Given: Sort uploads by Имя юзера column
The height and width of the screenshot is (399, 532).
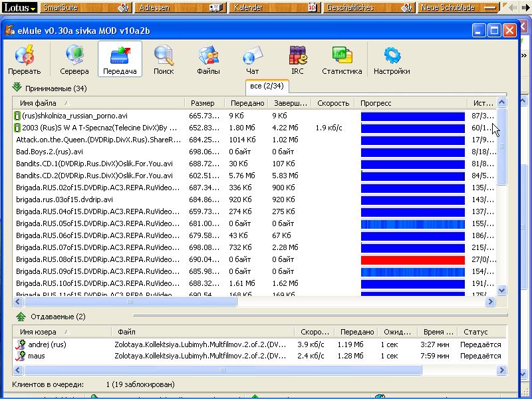Looking at the screenshot, I should pyautogui.click(x=62, y=332).
